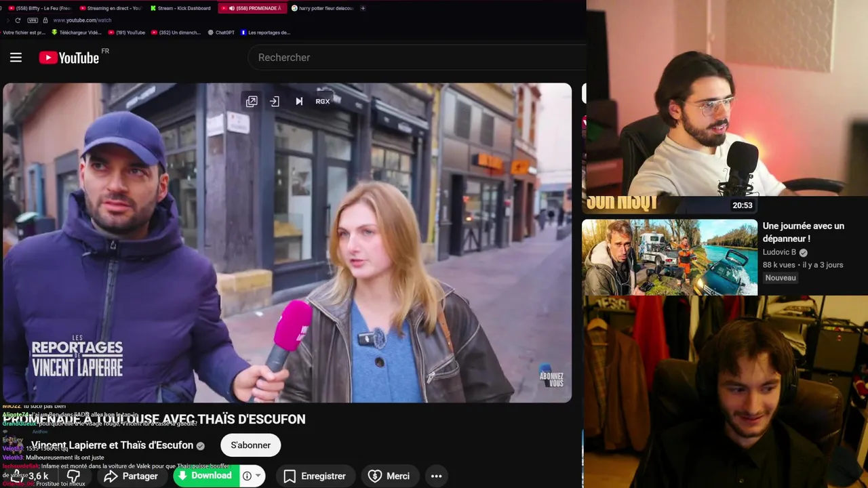Reload the page with refresh icon

point(18,20)
